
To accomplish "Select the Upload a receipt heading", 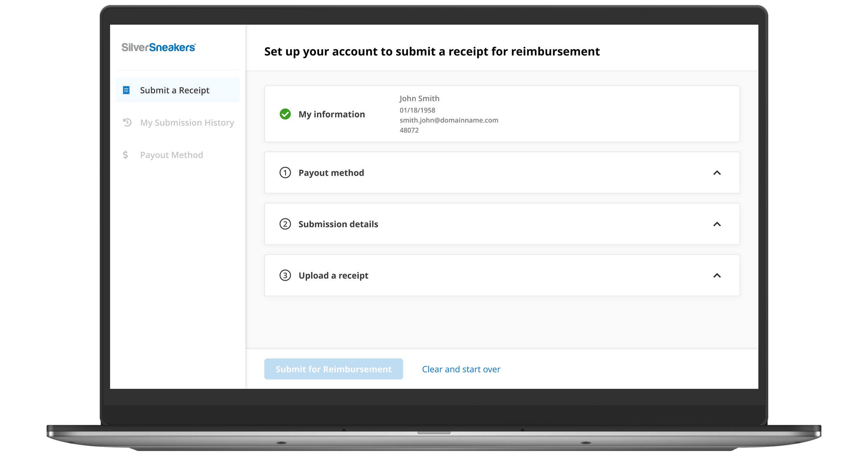I will (x=333, y=276).
